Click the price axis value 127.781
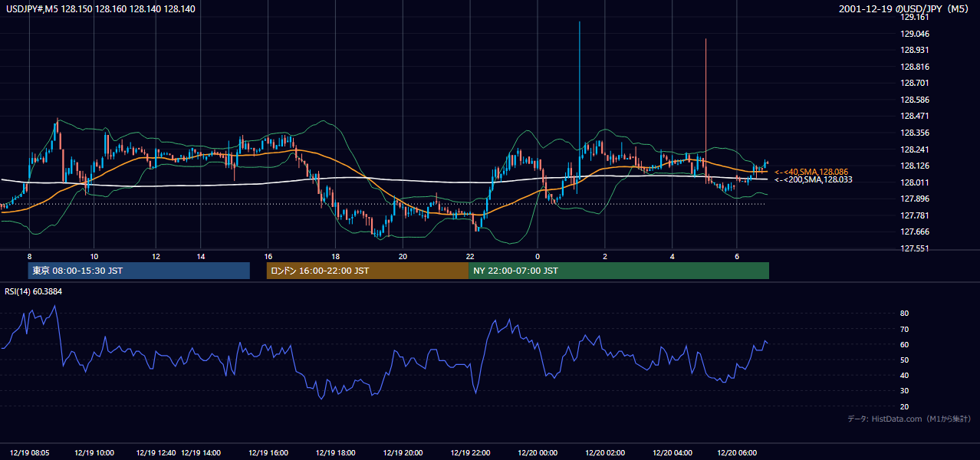 click(914, 215)
